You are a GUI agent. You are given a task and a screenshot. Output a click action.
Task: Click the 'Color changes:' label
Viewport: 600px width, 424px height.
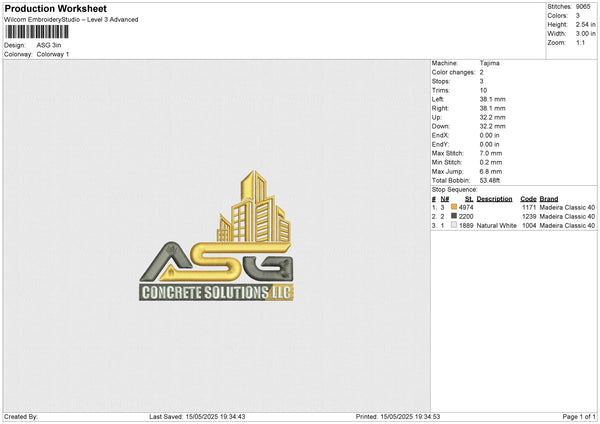tap(453, 72)
